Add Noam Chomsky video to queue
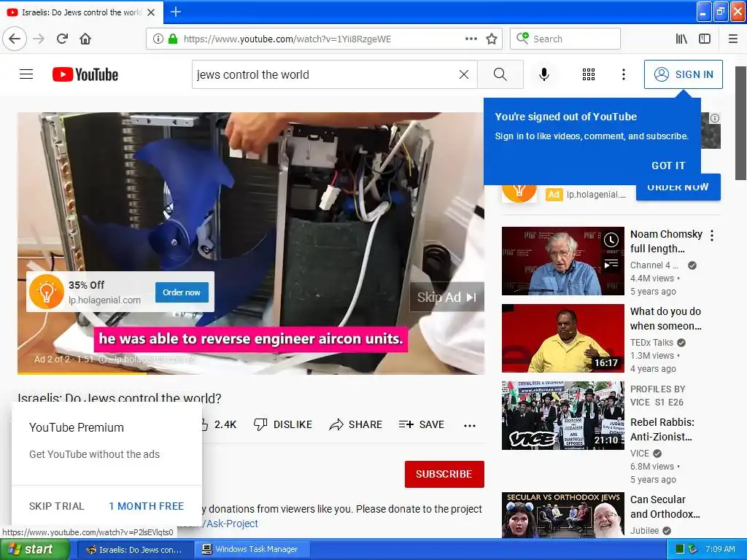Screen dimensions: 747x560 pos(611,263)
